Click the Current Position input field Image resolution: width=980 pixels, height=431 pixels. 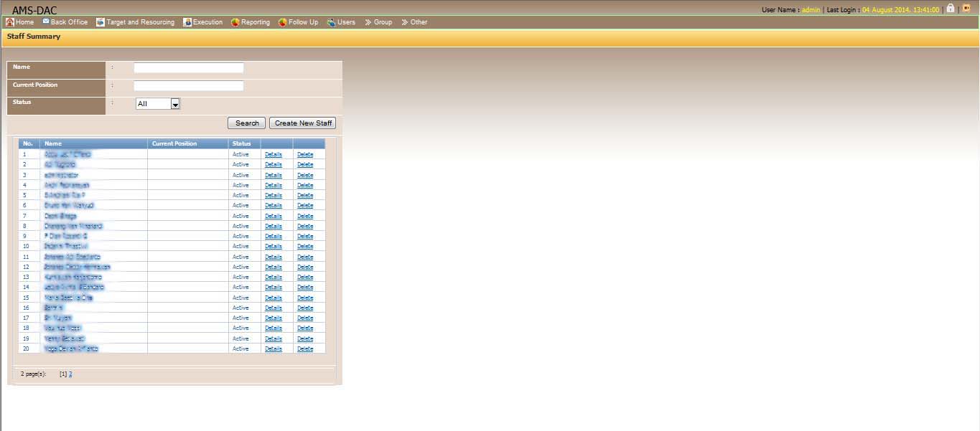189,86
